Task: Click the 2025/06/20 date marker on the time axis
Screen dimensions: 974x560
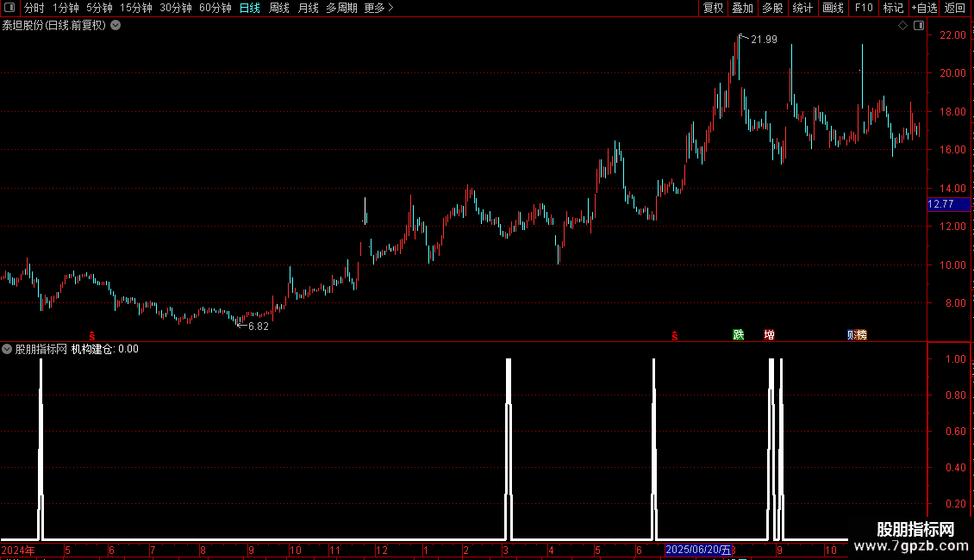Action: [x=698, y=550]
